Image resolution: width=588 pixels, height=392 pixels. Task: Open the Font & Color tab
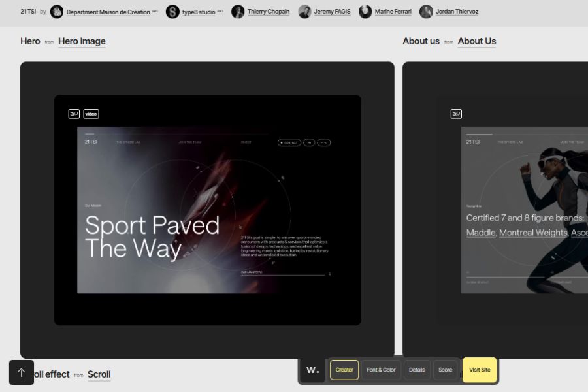(x=381, y=370)
